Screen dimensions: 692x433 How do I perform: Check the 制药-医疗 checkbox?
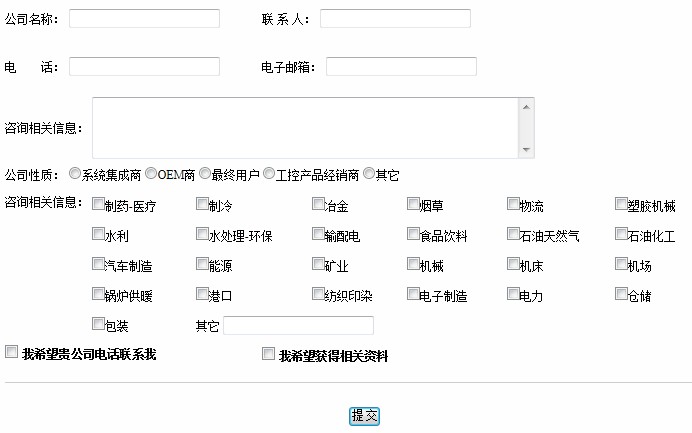click(x=98, y=205)
